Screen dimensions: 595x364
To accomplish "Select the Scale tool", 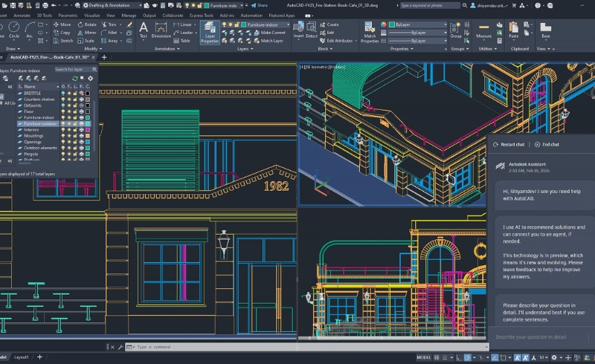I will click(x=86, y=41).
